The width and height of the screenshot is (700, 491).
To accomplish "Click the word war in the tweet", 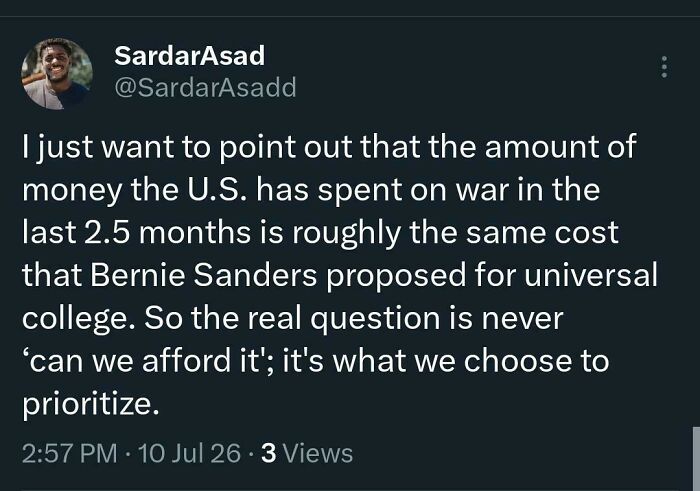I will coord(482,191).
